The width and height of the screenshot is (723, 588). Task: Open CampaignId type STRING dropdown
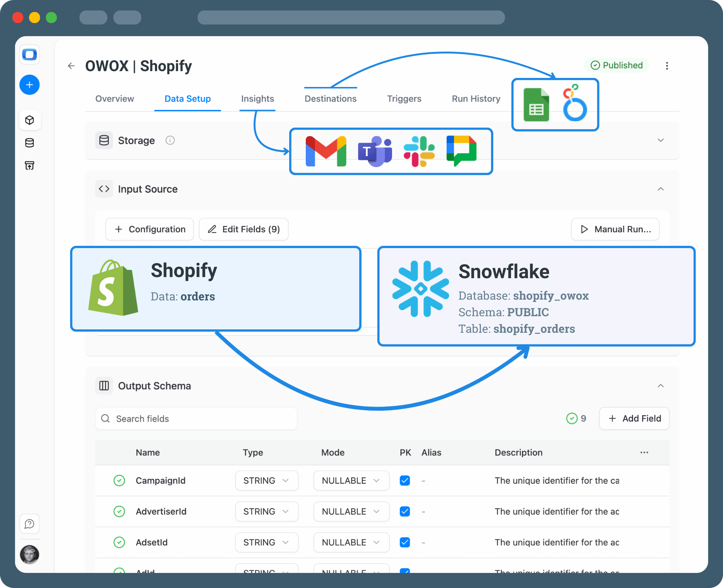(x=267, y=481)
